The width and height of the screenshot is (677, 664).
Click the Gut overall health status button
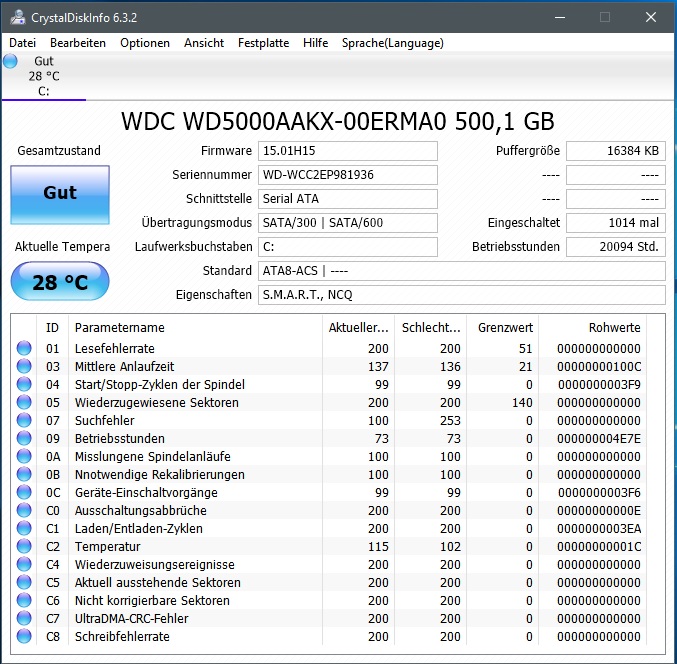[x=60, y=195]
